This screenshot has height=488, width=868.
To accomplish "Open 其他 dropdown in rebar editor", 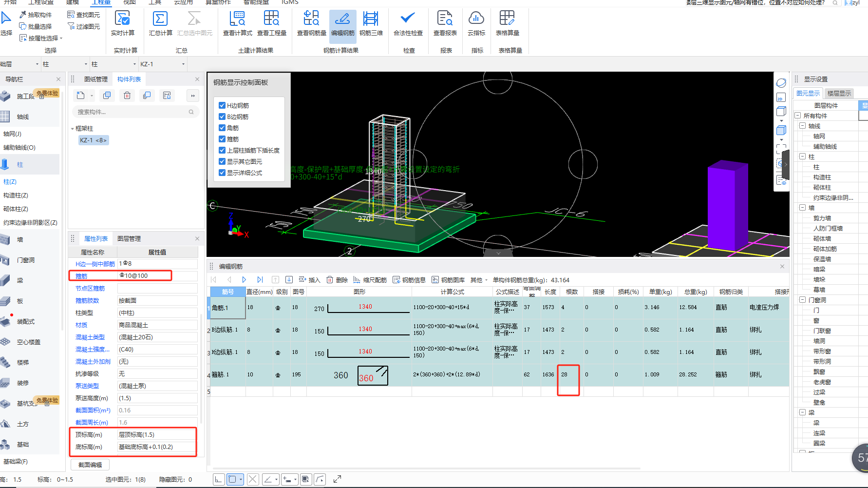I will 479,280.
